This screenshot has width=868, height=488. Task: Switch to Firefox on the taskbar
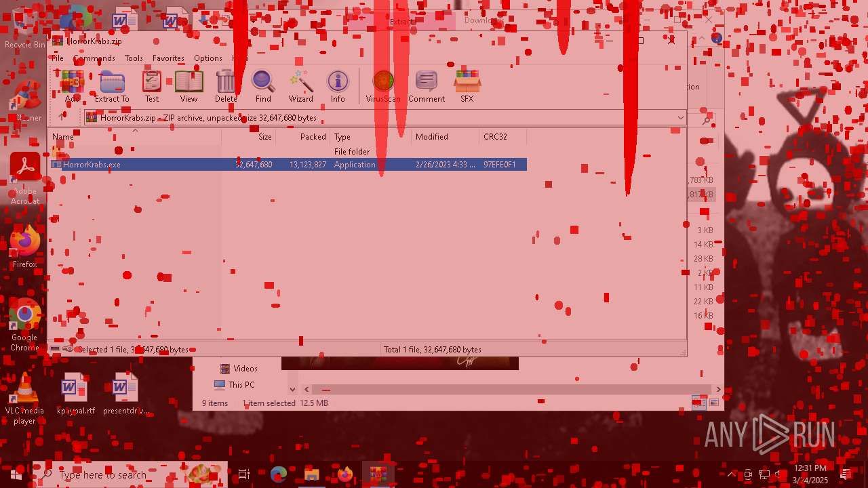click(345, 474)
